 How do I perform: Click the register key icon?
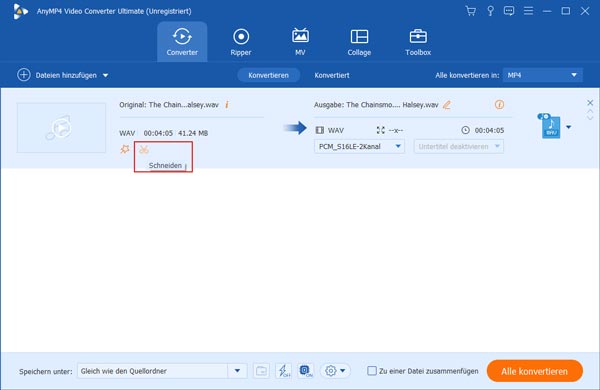click(x=490, y=11)
